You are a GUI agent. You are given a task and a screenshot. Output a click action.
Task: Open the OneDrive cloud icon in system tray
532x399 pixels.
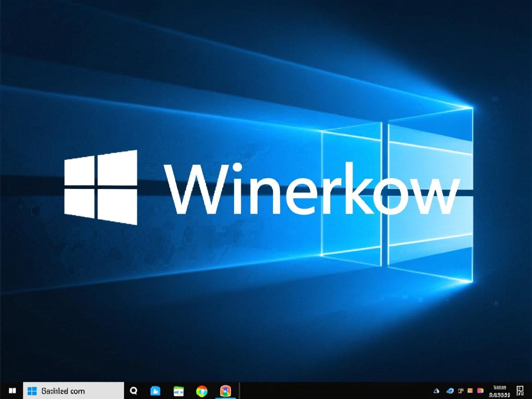(436, 390)
